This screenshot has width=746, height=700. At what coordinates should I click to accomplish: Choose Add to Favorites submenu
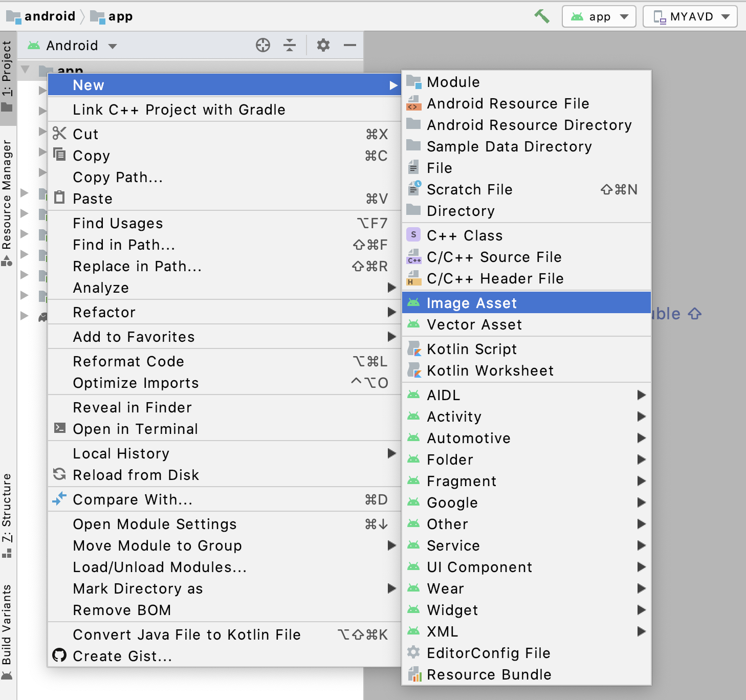click(224, 337)
